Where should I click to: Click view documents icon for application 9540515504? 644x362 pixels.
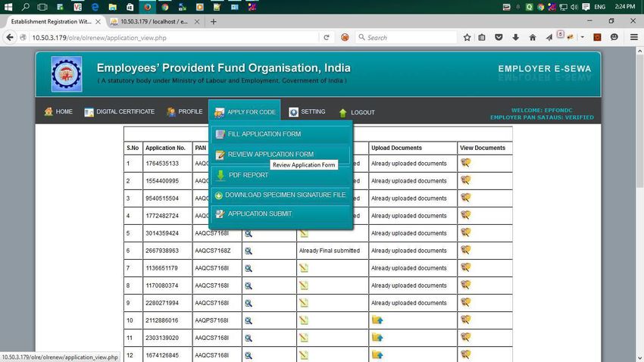click(465, 198)
